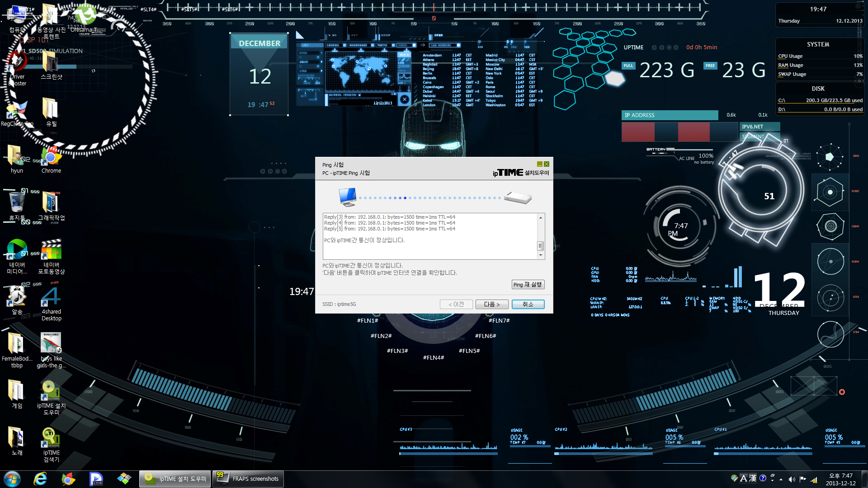
Task: Open the 네이버 포토동영상 desktop icon
Action: click(x=51, y=257)
